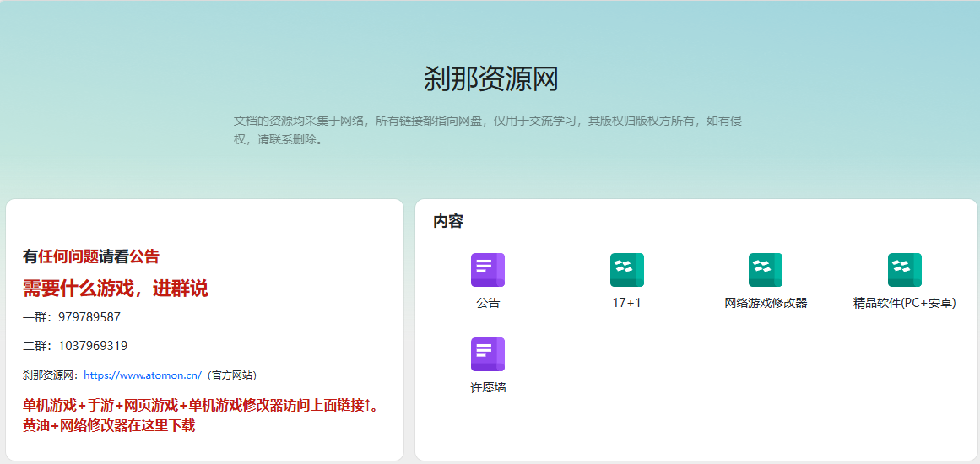Click the 17+1 label text

click(627, 304)
